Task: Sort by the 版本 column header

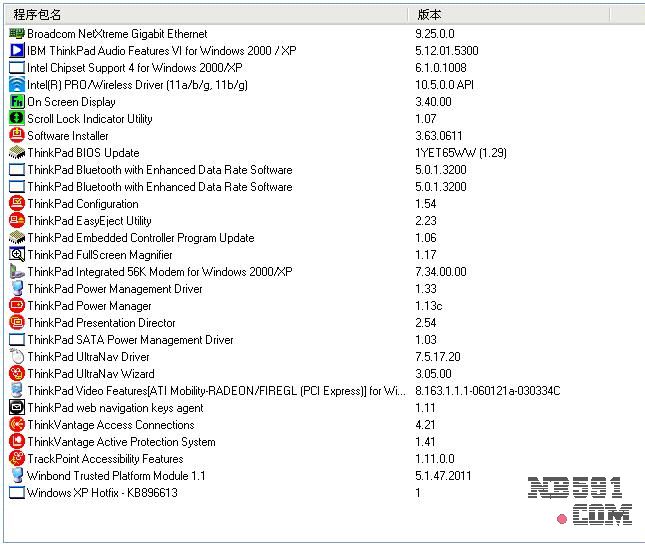Action: pyautogui.click(x=508, y=15)
